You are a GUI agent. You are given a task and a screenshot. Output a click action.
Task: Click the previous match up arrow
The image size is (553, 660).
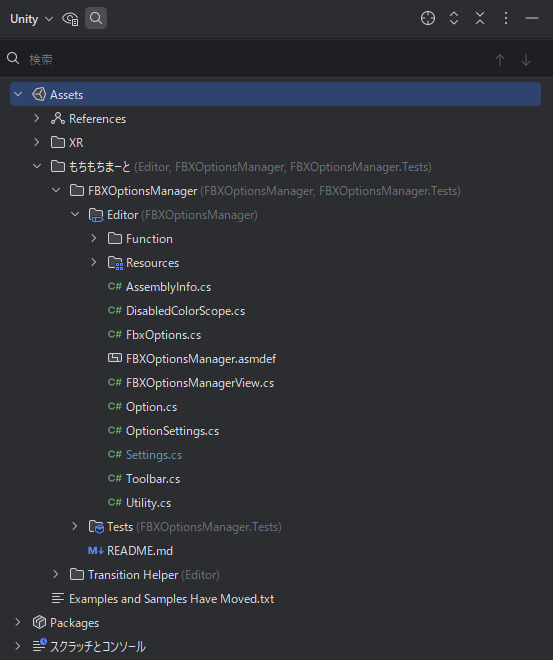[x=500, y=60]
